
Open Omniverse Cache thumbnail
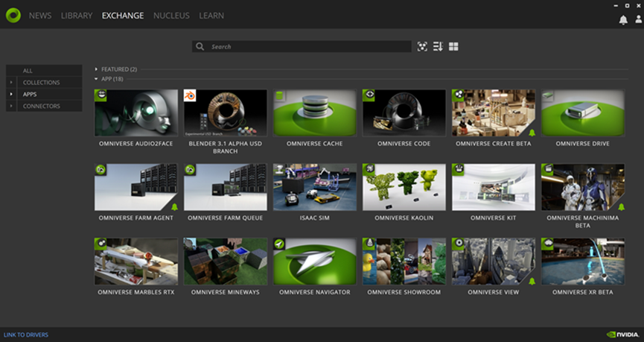pyautogui.click(x=315, y=113)
